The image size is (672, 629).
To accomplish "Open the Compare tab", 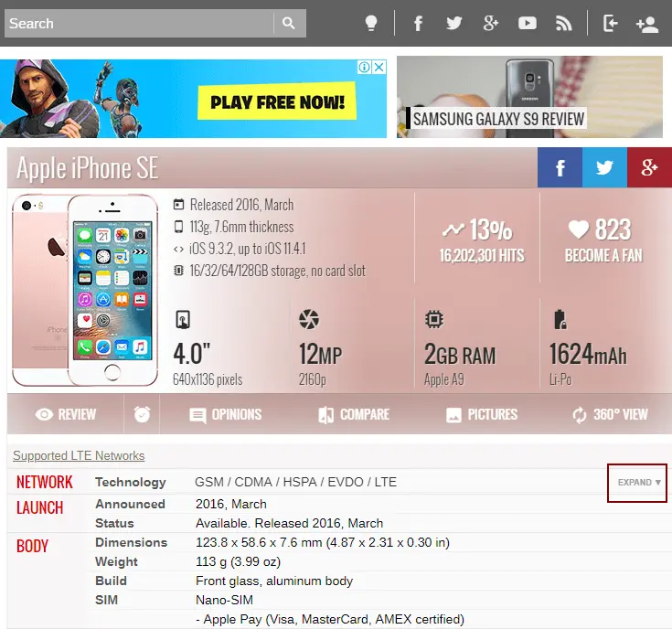I will click(x=354, y=414).
